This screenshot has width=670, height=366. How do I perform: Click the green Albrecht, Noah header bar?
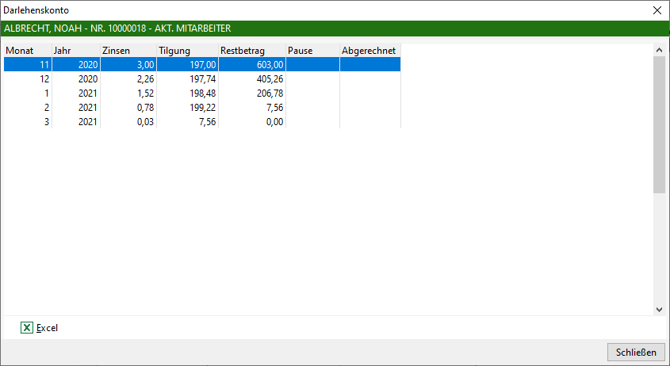pyautogui.click(x=335, y=28)
